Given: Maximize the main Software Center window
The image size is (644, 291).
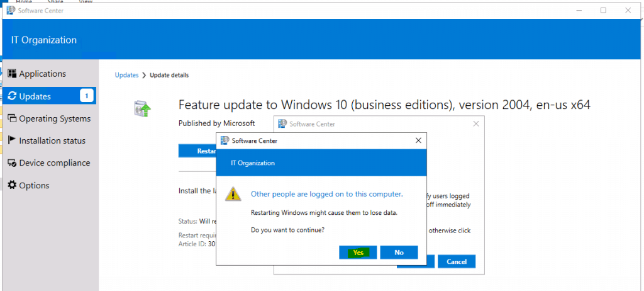Looking at the screenshot, I should pyautogui.click(x=603, y=11).
